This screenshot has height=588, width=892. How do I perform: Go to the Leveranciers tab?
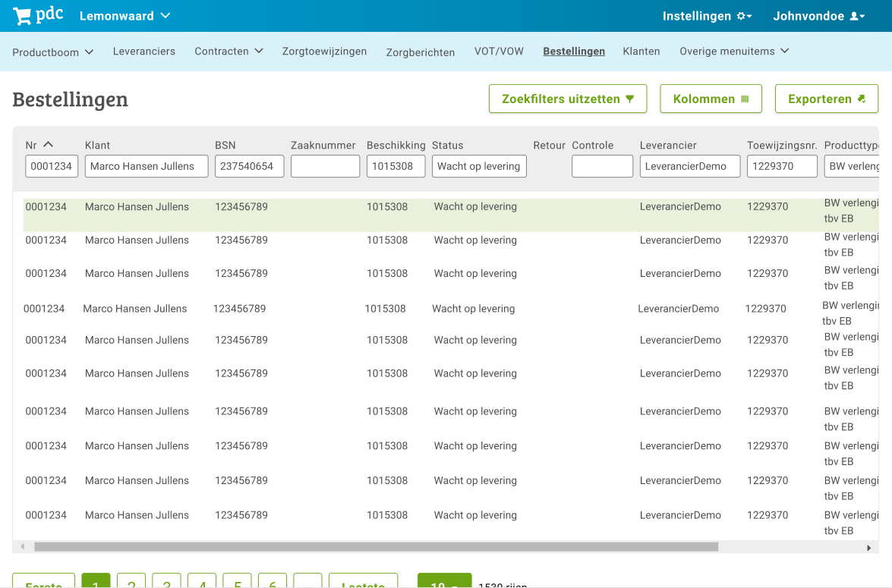pyautogui.click(x=144, y=52)
